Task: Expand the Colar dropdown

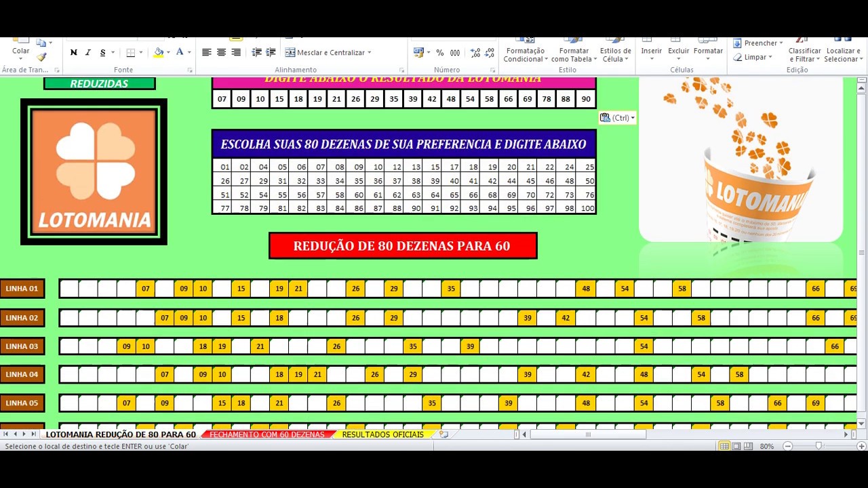Action: (x=21, y=59)
